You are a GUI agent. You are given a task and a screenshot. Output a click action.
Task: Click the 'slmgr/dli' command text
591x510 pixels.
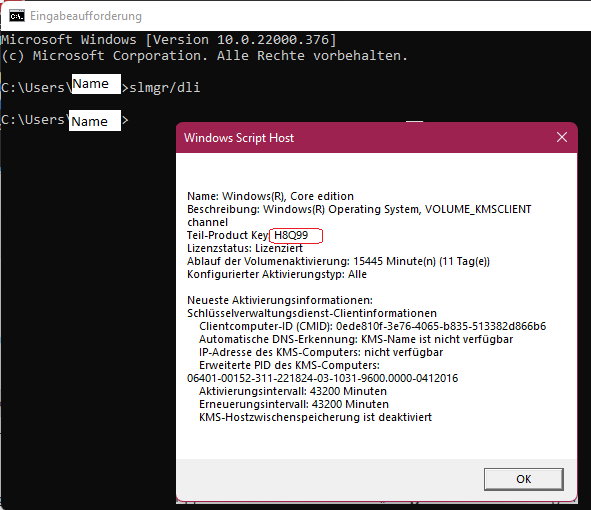coord(164,87)
